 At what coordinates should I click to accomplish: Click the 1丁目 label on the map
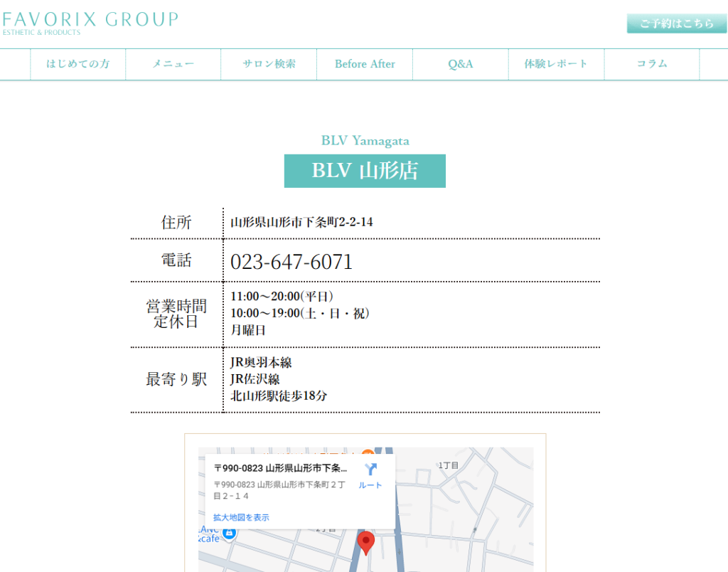click(x=448, y=465)
